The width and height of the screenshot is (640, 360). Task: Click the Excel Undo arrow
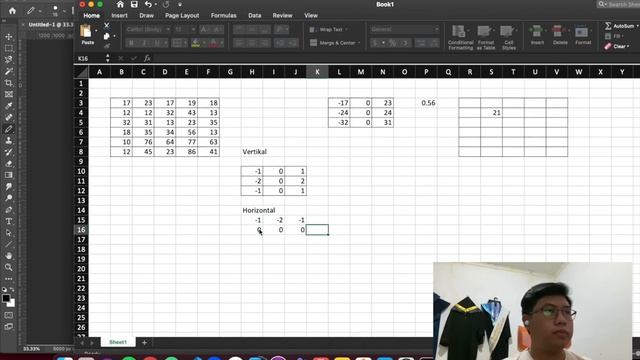click(x=148, y=4)
